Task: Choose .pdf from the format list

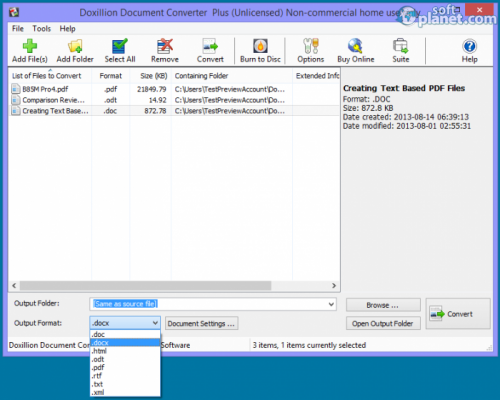Action: pos(125,367)
